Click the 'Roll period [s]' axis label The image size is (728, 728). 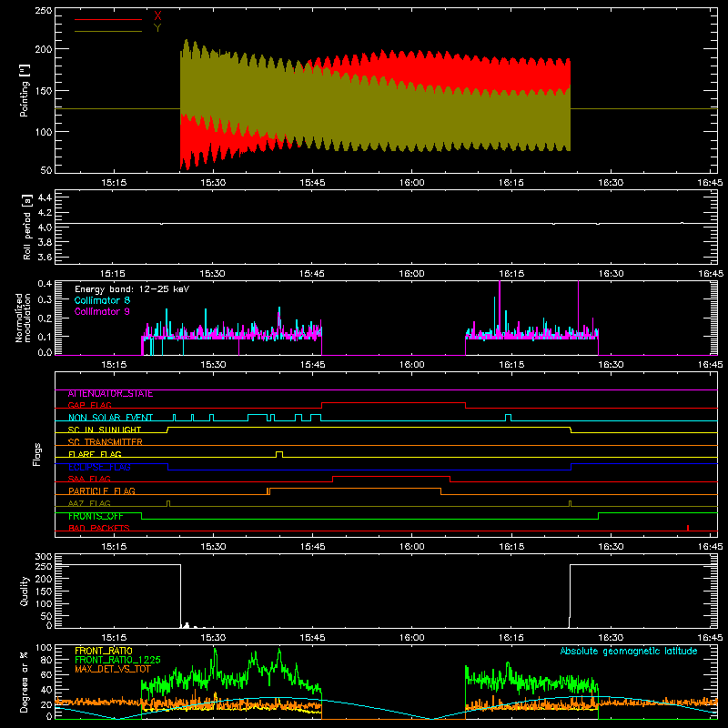[27, 227]
